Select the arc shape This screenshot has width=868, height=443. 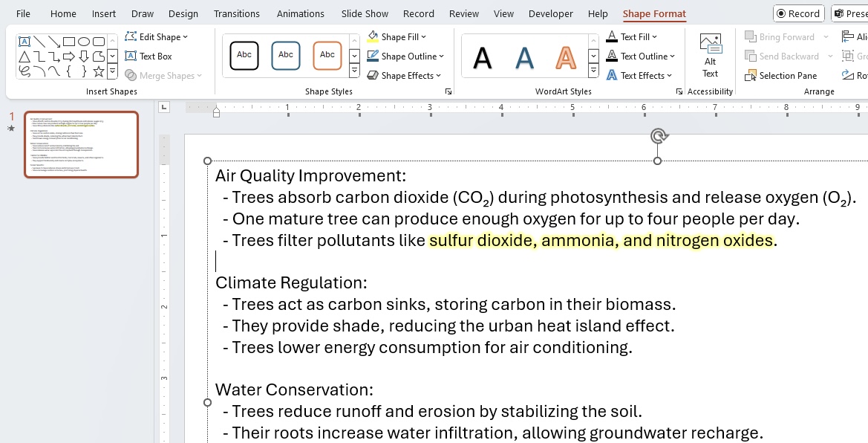39,71
